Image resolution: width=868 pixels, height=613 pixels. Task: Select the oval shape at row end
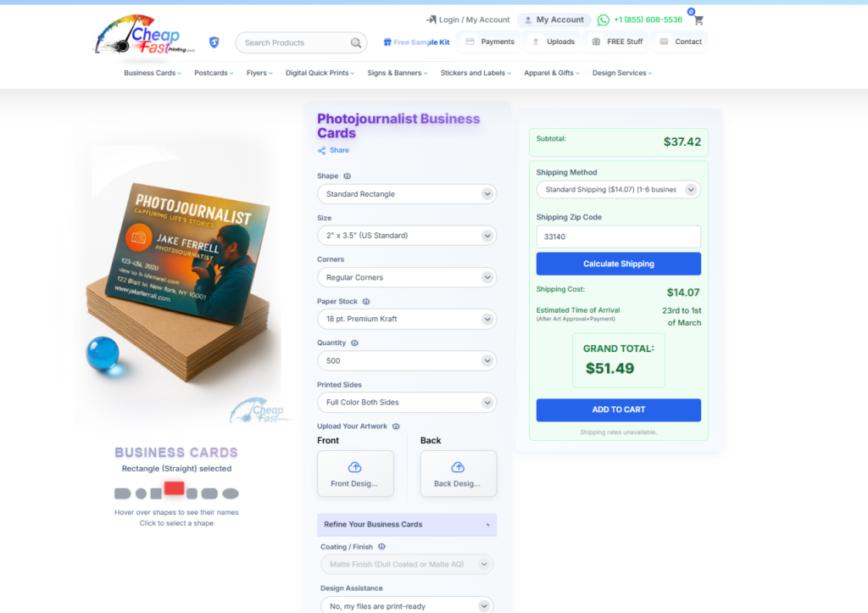231,493
